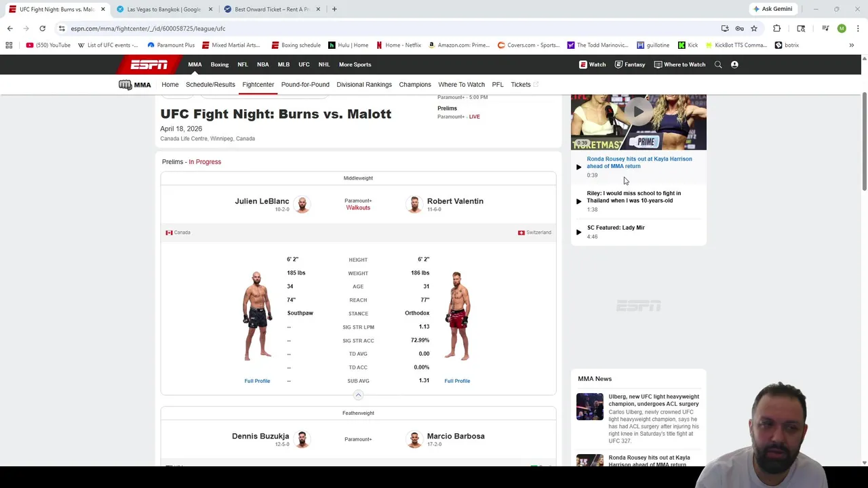Open NBA in ESPN nav
Screen dimensions: 868x488
262,64
